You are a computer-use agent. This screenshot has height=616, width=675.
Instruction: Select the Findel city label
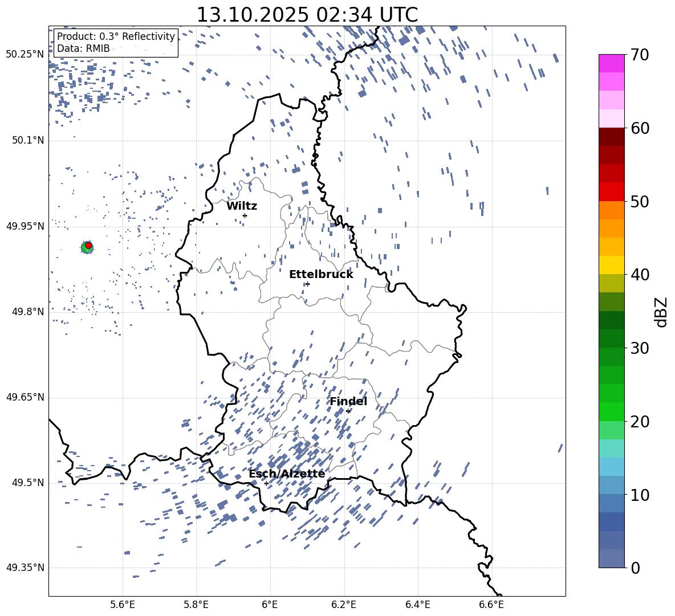(348, 401)
